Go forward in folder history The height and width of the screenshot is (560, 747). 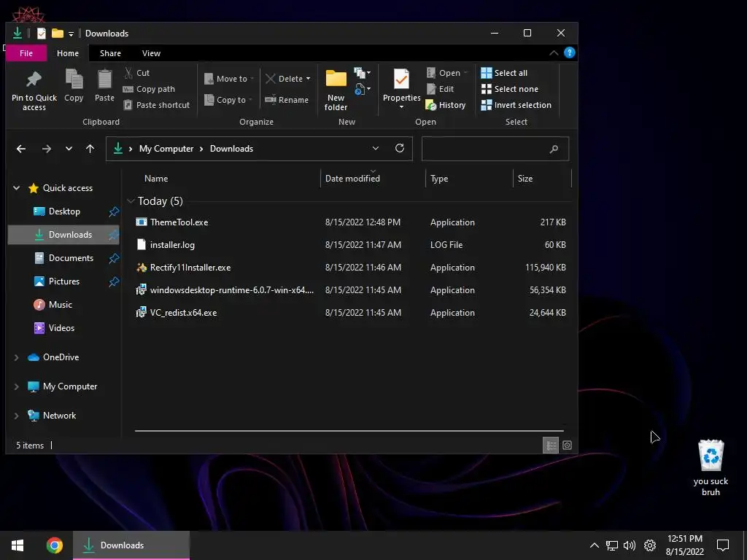46,149
